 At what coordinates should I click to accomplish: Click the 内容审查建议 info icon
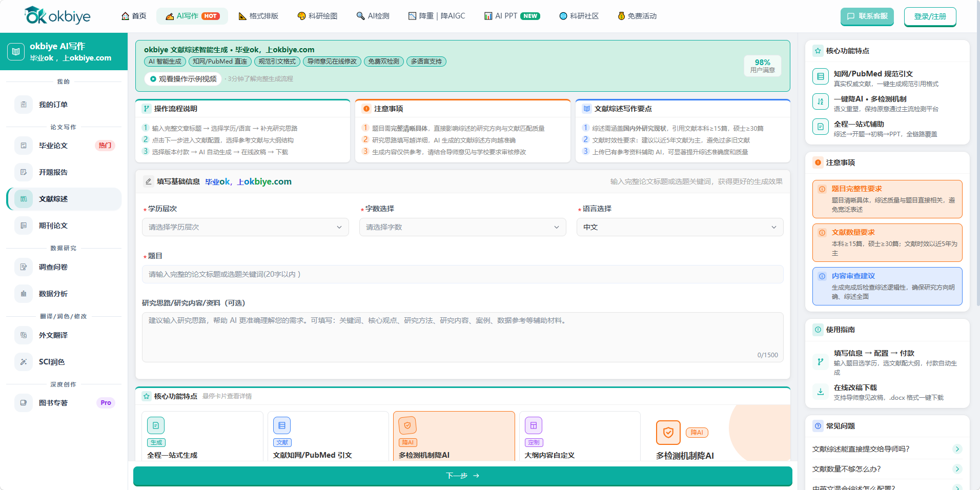point(822,276)
